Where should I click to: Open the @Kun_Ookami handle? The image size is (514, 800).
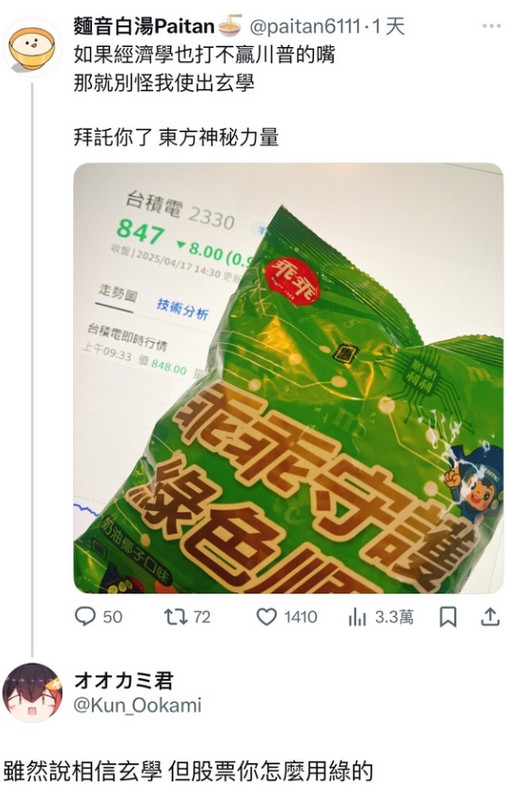coord(137,705)
